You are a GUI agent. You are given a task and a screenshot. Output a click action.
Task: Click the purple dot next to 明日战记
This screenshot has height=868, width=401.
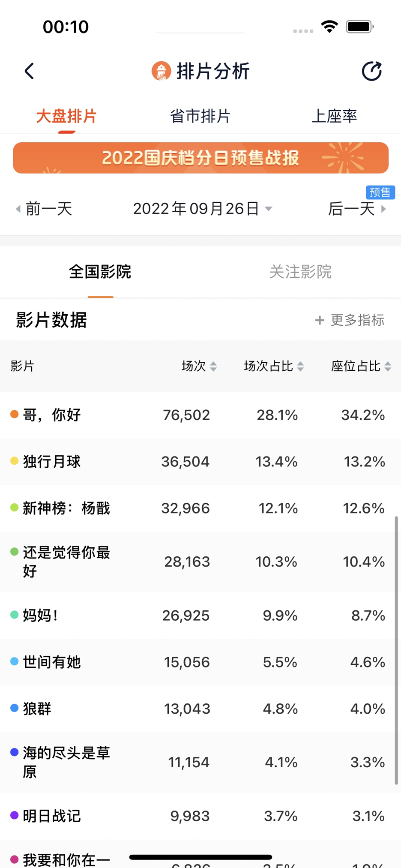(x=13, y=816)
